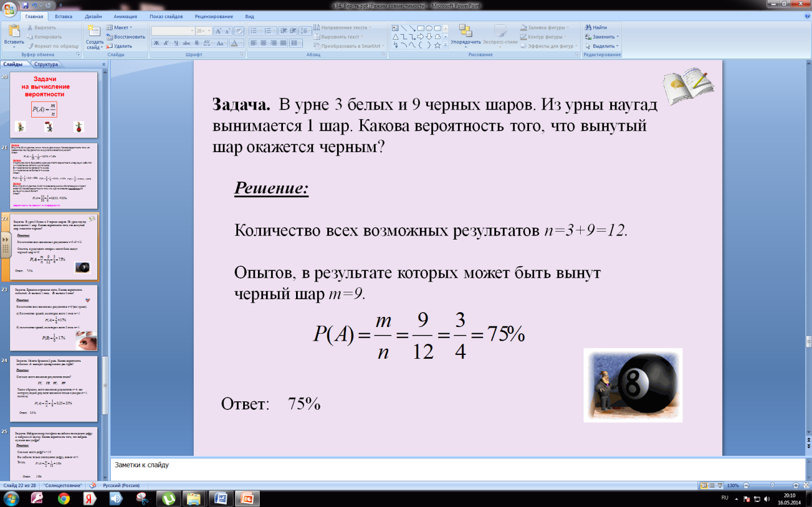
Task: Justify the text alignment
Action: point(283,43)
